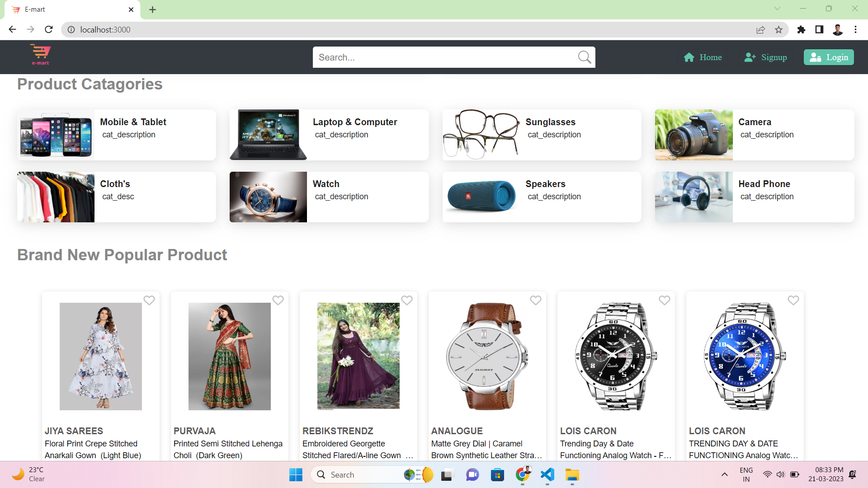Favorite the JIYA SAREES gown with the heart
Screen dimensions: 868x488
(149, 300)
